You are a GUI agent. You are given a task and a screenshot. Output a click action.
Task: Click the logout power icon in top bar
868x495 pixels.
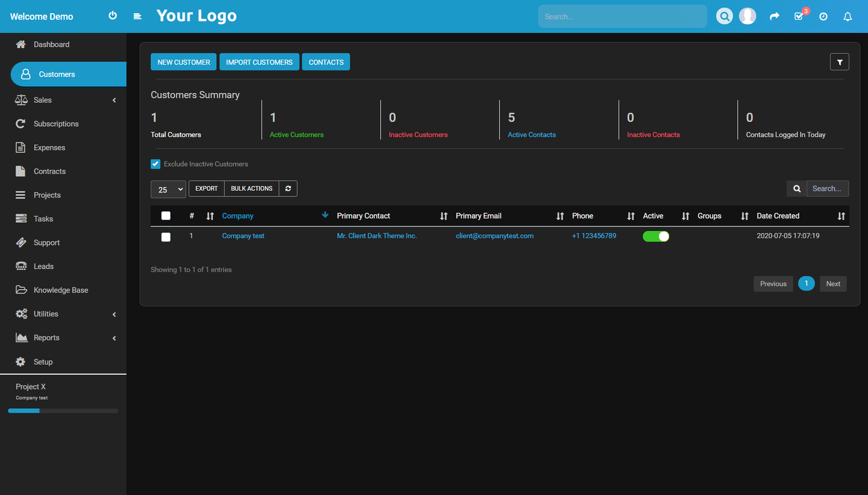pos(112,16)
